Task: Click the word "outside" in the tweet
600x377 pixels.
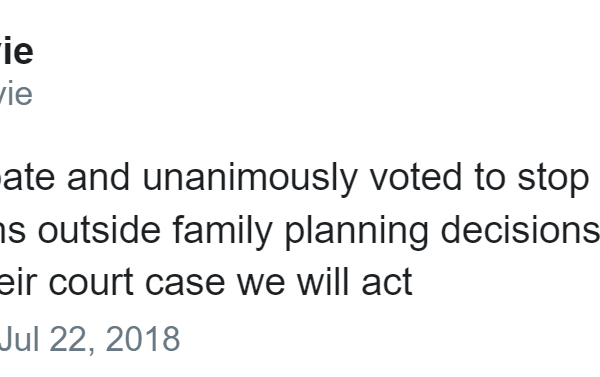Action: point(99,230)
